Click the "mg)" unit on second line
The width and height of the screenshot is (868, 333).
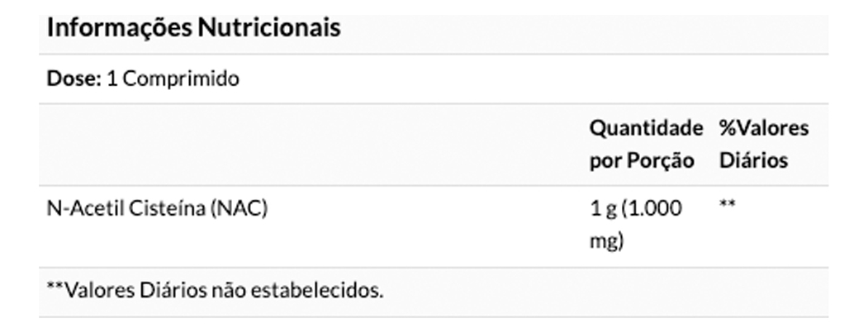[606, 242]
